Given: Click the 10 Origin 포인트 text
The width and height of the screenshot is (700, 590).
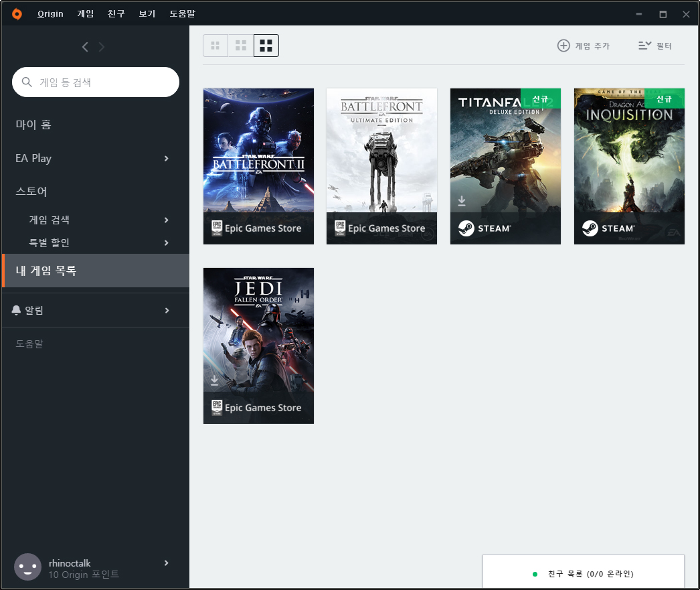Looking at the screenshot, I should 84,575.
